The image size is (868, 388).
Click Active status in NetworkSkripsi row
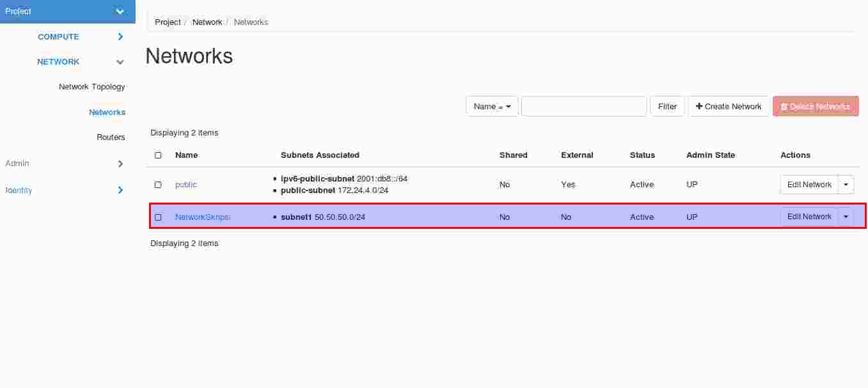[642, 217]
